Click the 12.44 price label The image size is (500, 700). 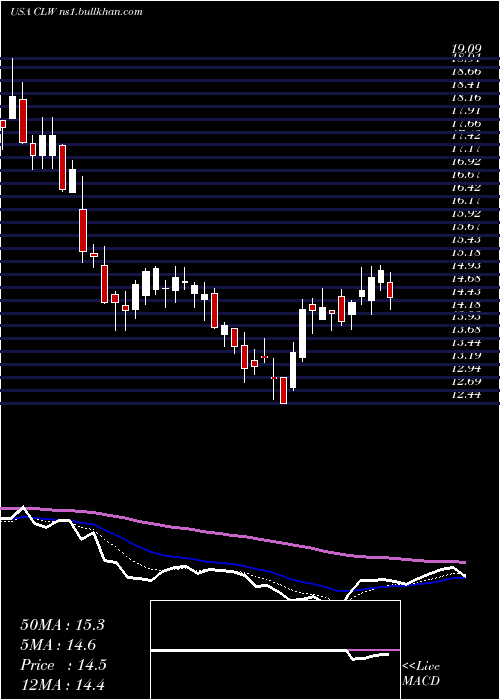coord(466,394)
